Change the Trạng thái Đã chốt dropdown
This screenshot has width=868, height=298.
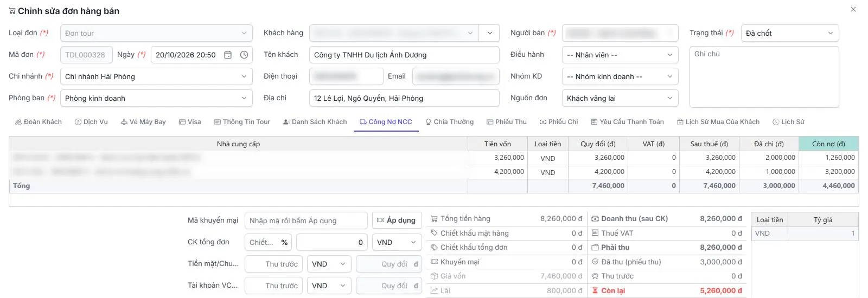click(x=790, y=33)
